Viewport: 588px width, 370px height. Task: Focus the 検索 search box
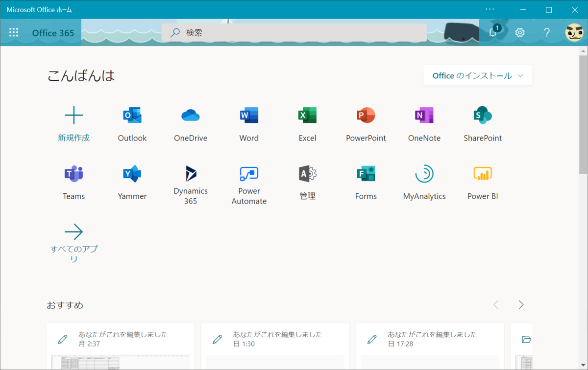click(294, 33)
